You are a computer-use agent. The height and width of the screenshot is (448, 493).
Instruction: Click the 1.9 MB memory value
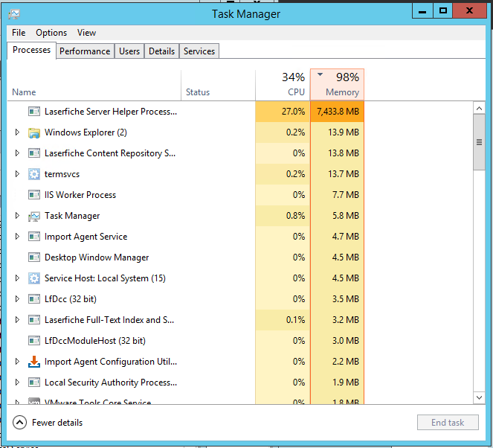click(346, 383)
